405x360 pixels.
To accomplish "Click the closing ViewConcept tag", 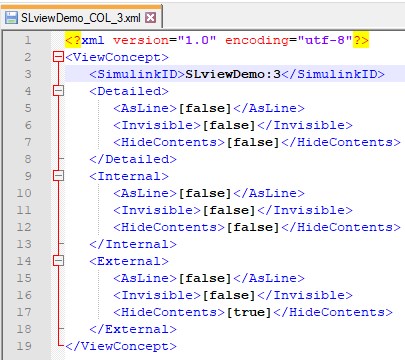I will click(121, 346).
